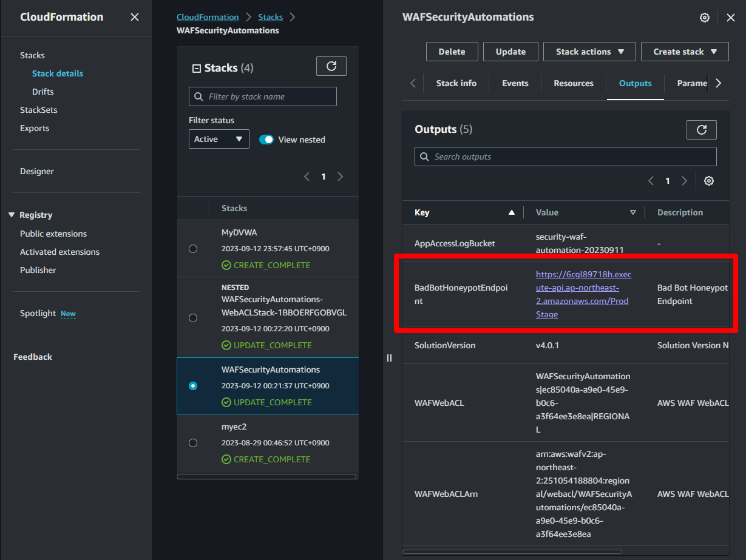Click the AppAccessLogBucket key cell
The image size is (746, 560).
[455, 243]
